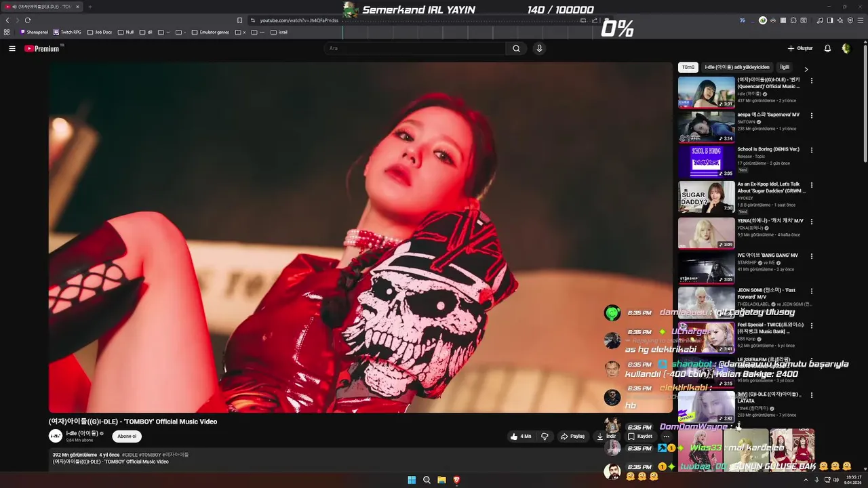Toggle the browser sidebar panel icon

(830, 20)
